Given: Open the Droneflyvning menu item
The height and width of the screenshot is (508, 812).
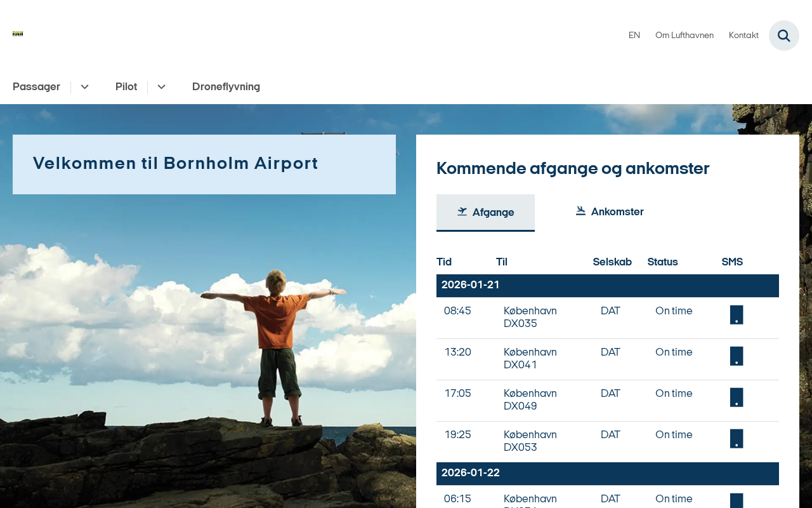Looking at the screenshot, I should 226,87.
